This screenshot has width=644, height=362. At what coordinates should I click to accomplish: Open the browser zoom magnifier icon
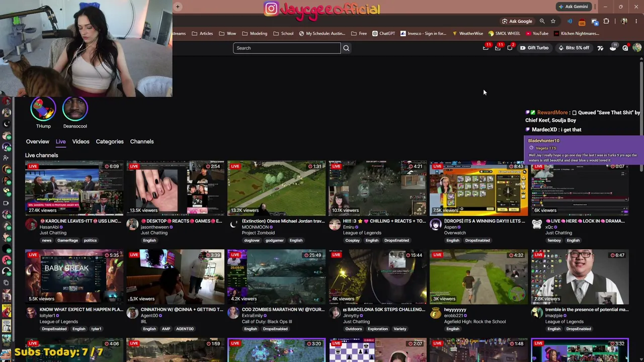pyautogui.click(x=542, y=21)
